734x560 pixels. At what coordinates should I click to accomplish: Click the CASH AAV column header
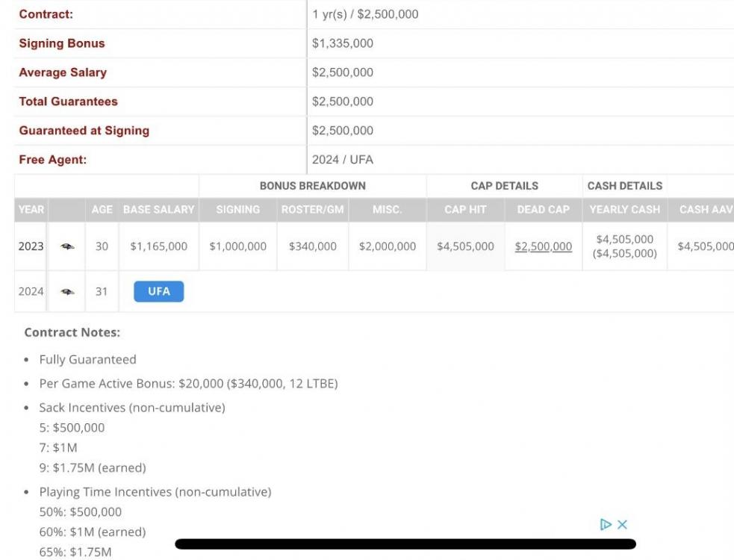tap(706, 210)
